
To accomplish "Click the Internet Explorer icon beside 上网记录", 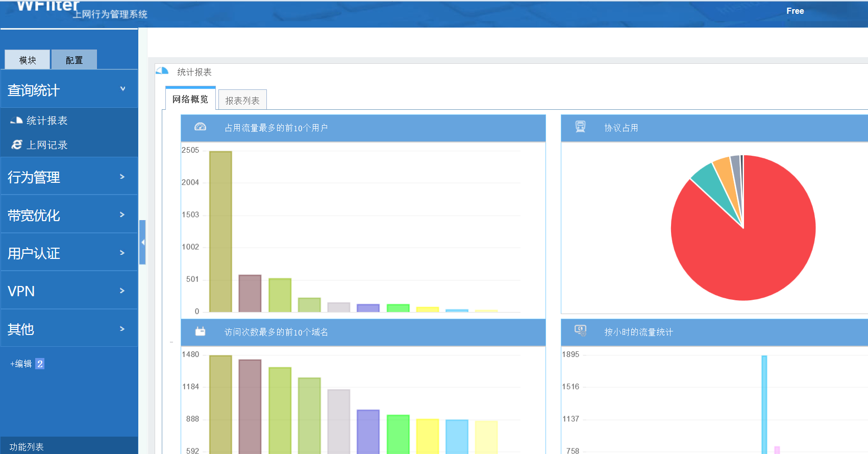I will 17,145.
